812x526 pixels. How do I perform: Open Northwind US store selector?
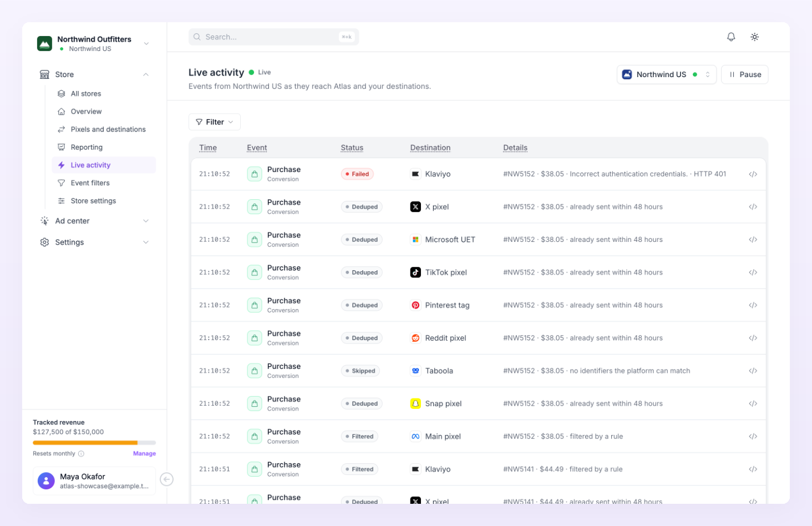coord(666,74)
